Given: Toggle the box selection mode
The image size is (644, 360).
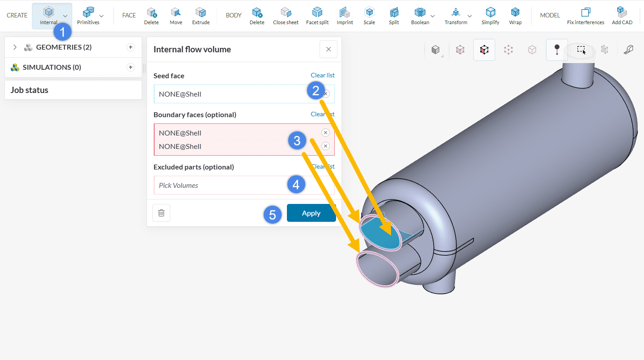Looking at the screenshot, I should click(581, 50).
